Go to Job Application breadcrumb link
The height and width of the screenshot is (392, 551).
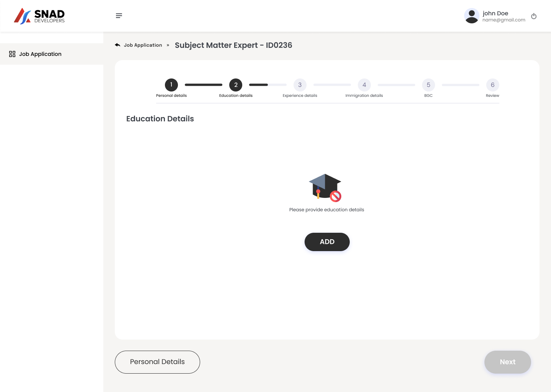143,45
